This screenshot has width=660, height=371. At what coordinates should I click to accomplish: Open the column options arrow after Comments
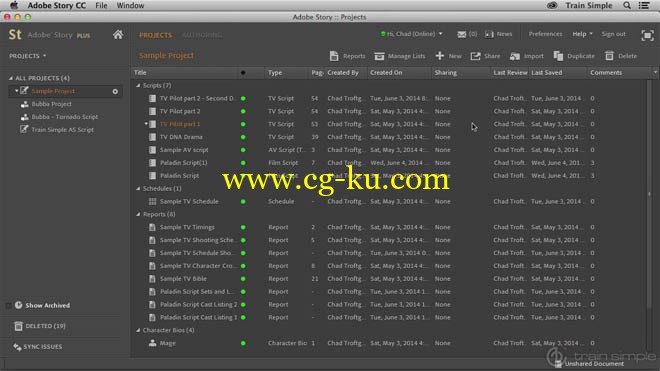coord(655,72)
